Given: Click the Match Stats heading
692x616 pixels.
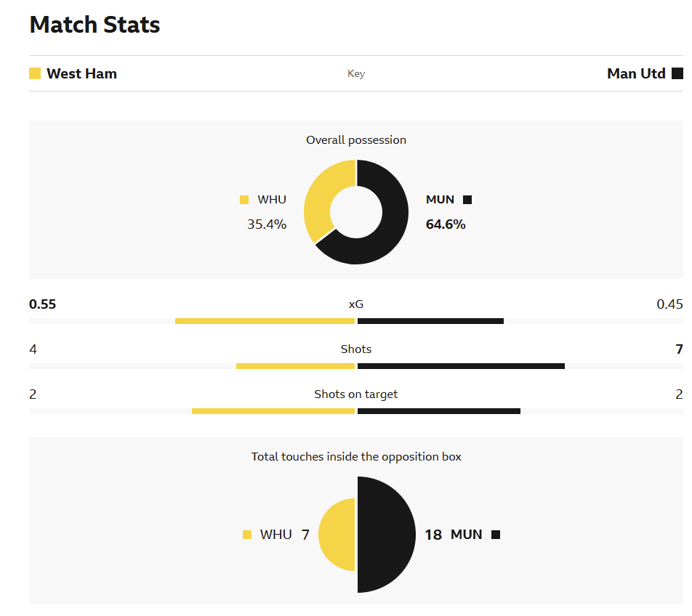Looking at the screenshot, I should [94, 25].
